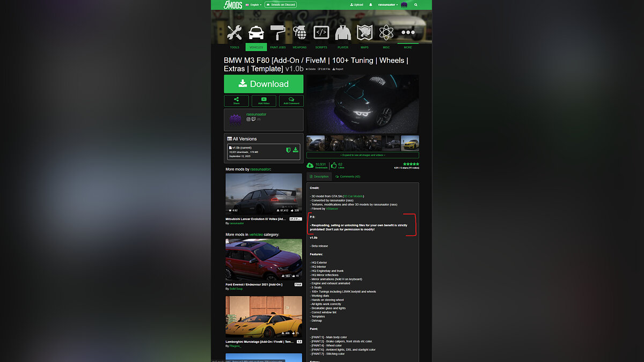Screen dimensions: 644x362
Task: Click the big green Download button
Action: (264, 84)
